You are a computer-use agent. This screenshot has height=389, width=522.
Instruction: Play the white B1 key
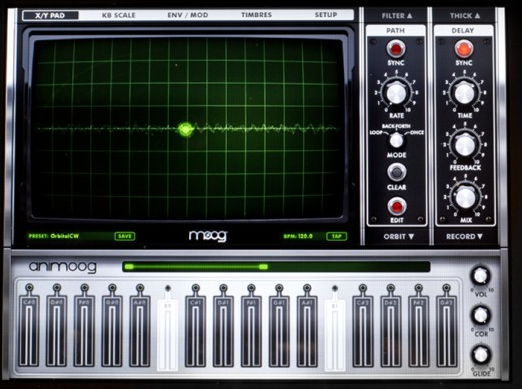(x=335, y=335)
